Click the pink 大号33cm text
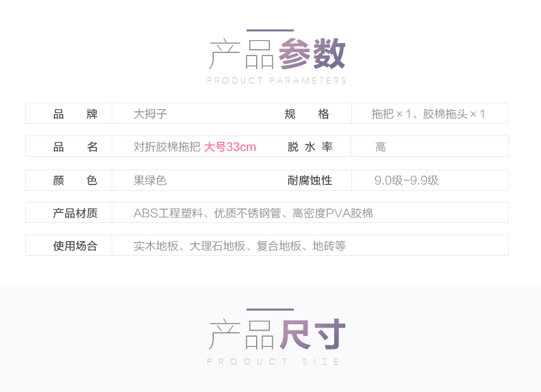 [230, 147]
